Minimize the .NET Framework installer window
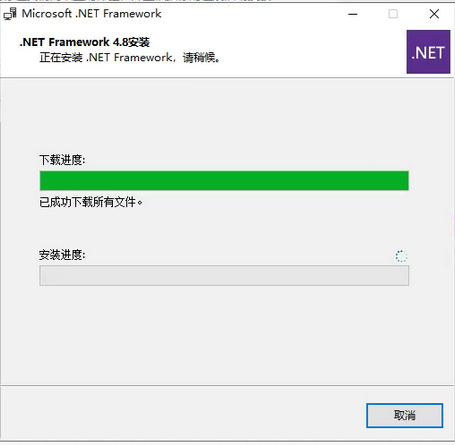455x445 pixels. pyautogui.click(x=353, y=14)
